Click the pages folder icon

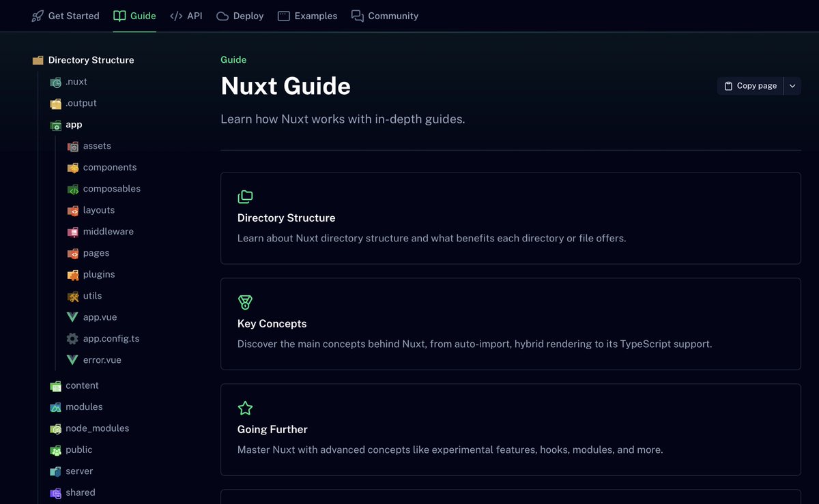[73, 253]
